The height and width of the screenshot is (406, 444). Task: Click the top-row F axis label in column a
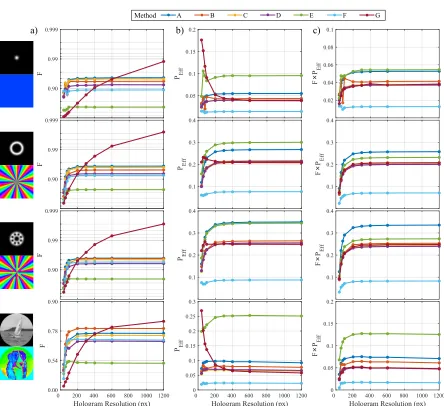40,73
